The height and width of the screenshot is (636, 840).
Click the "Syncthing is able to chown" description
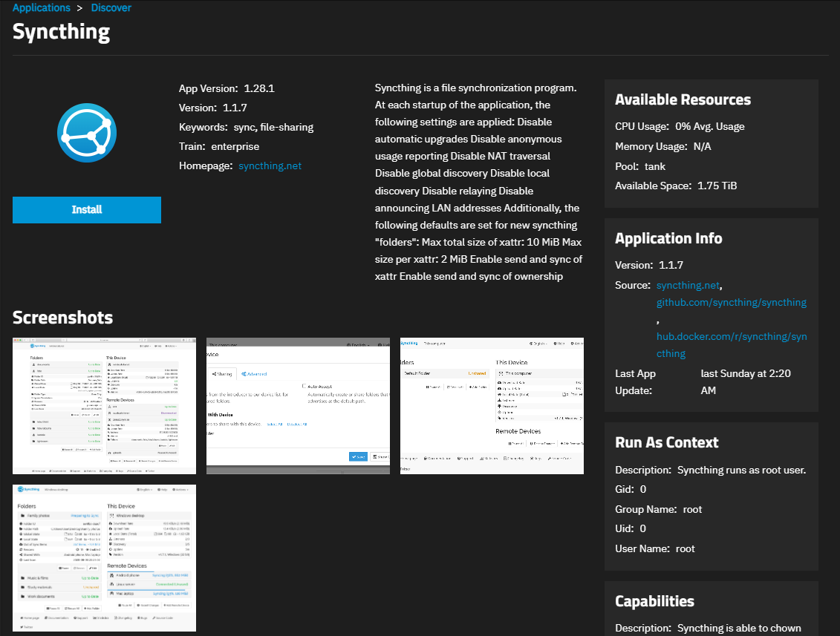739,628
